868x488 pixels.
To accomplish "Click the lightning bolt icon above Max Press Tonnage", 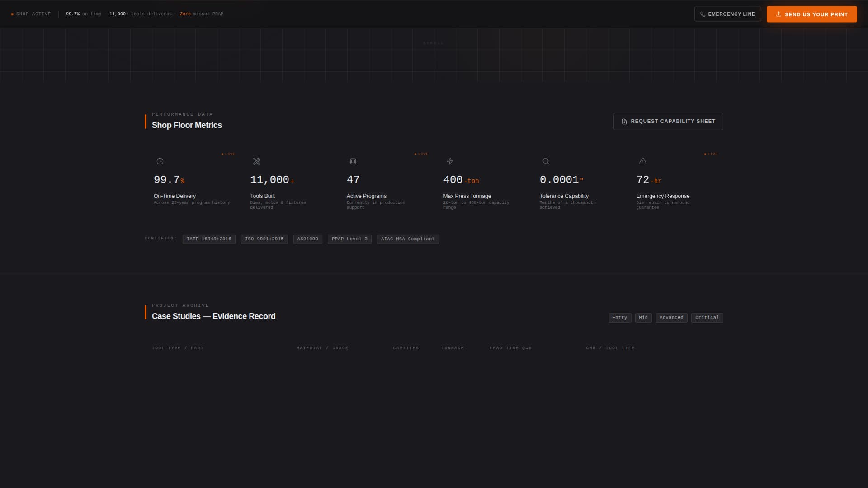I will (x=450, y=161).
